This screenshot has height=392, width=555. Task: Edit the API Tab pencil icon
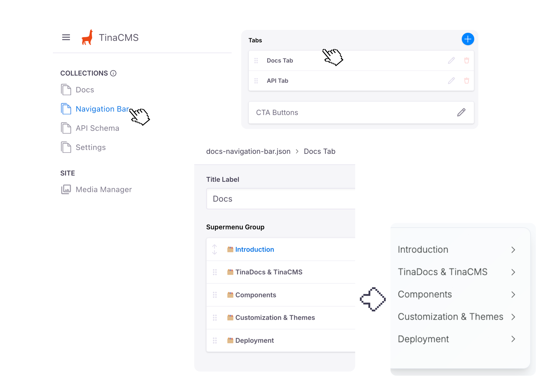451,81
